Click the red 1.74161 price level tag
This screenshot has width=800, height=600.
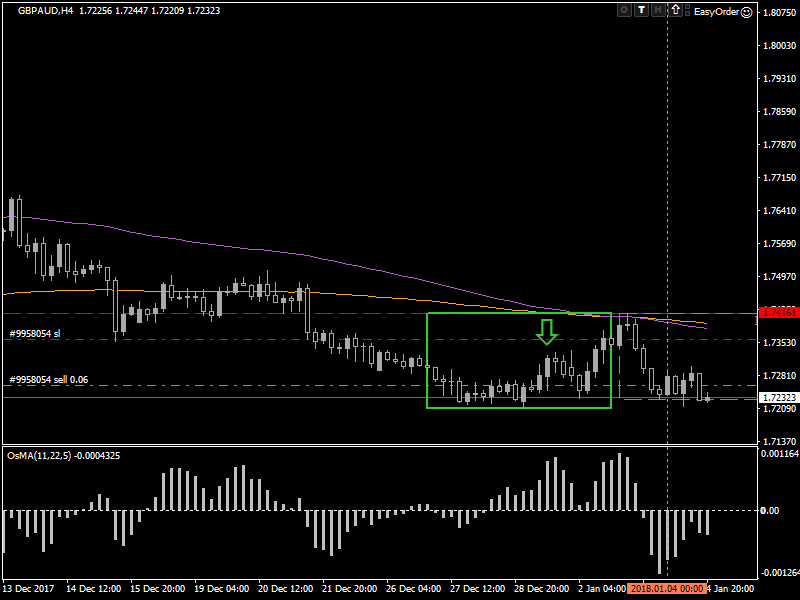(x=779, y=313)
